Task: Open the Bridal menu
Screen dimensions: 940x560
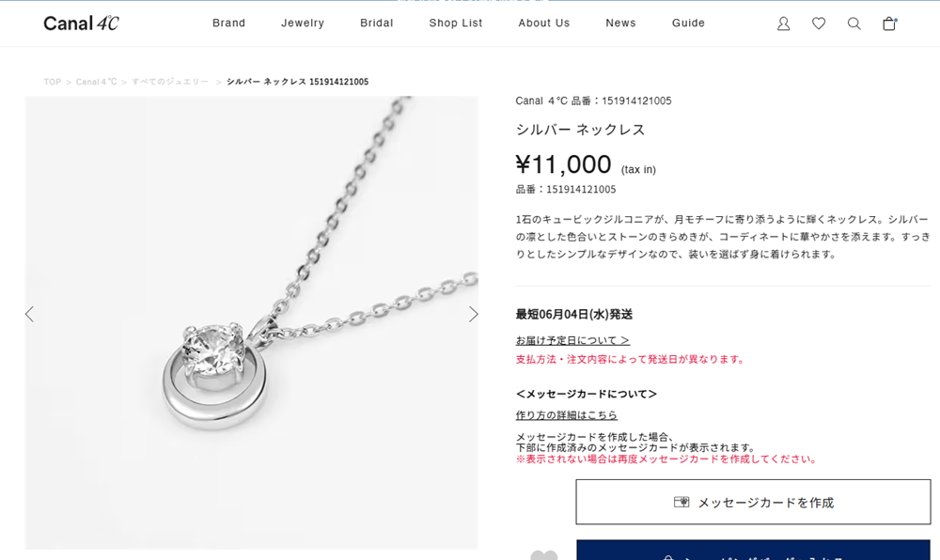Action: tap(377, 23)
